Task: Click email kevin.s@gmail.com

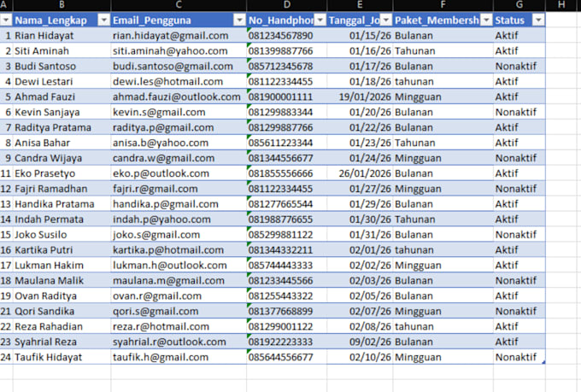Action: tap(179, 112)
